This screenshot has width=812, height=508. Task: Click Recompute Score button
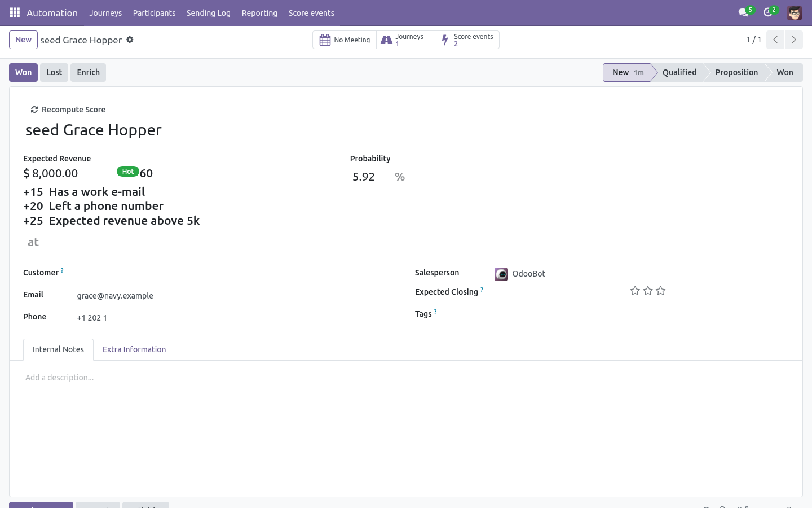point(68,110)
